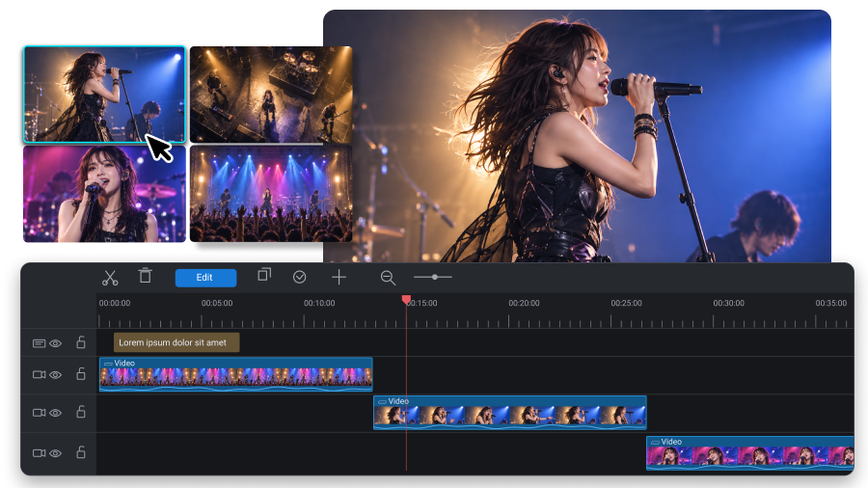Screen dimensions: 868x488
Task: Toggle lock on second video track
Action: point(81,412)
